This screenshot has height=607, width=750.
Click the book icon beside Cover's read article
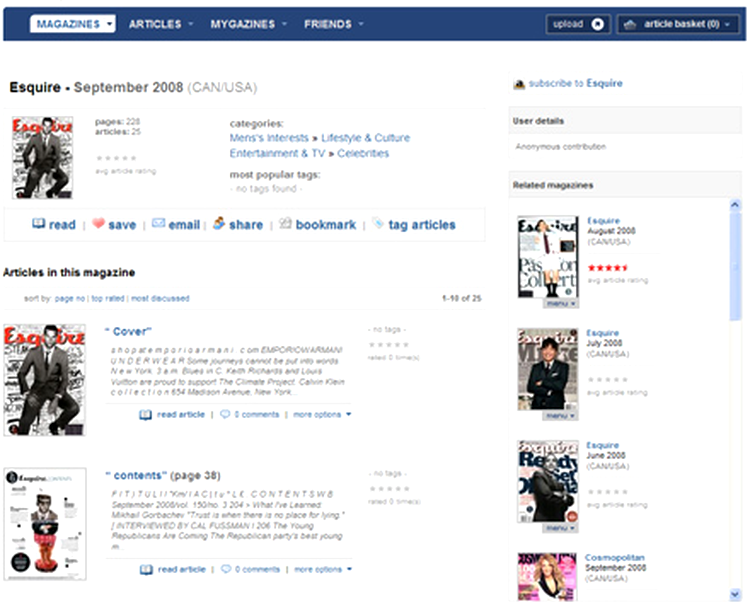point(145,415)
